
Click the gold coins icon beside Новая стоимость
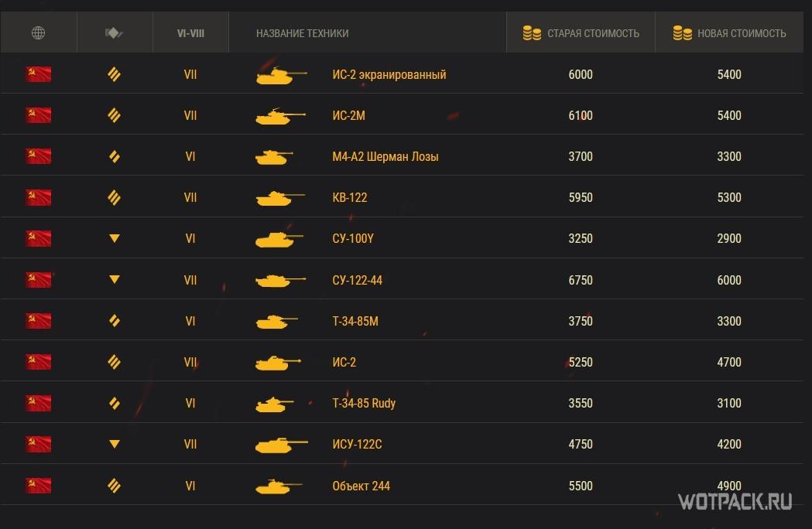coord(682,33)
